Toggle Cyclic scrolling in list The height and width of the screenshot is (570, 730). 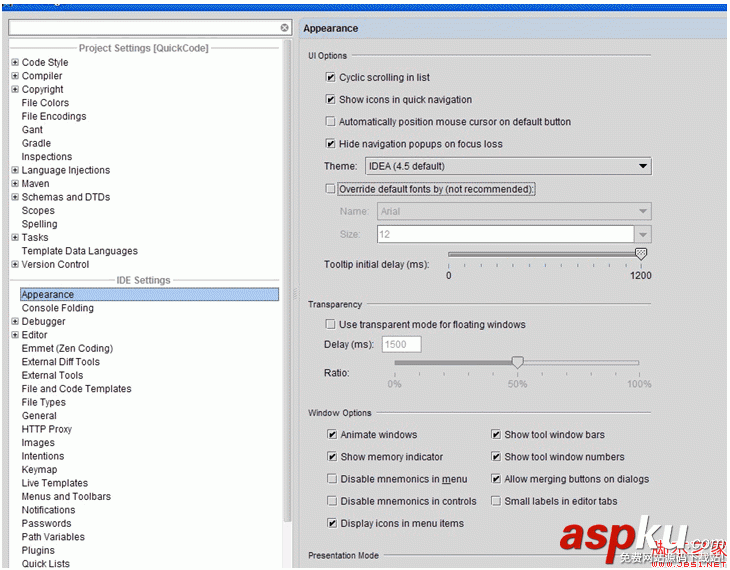331,77
